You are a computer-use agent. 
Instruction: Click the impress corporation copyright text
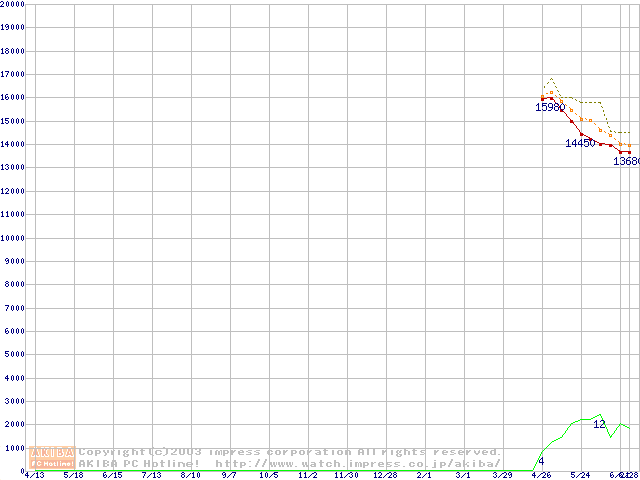[290, 452]
